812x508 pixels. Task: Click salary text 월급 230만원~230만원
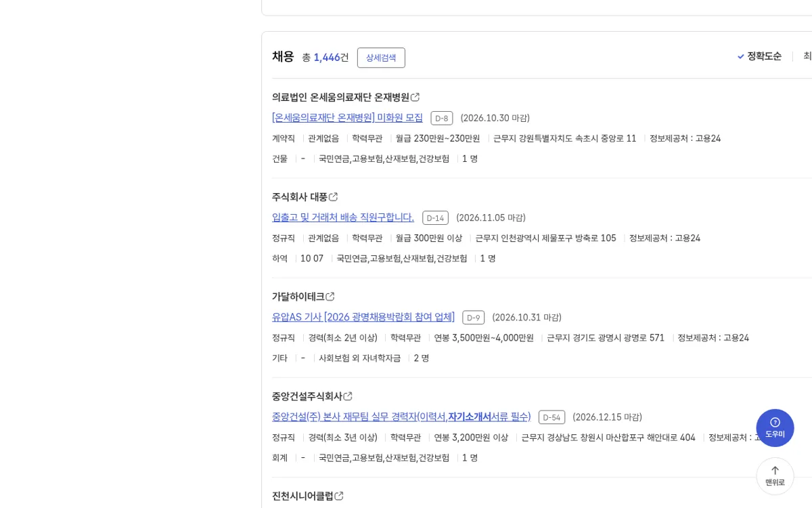(438, 138)
